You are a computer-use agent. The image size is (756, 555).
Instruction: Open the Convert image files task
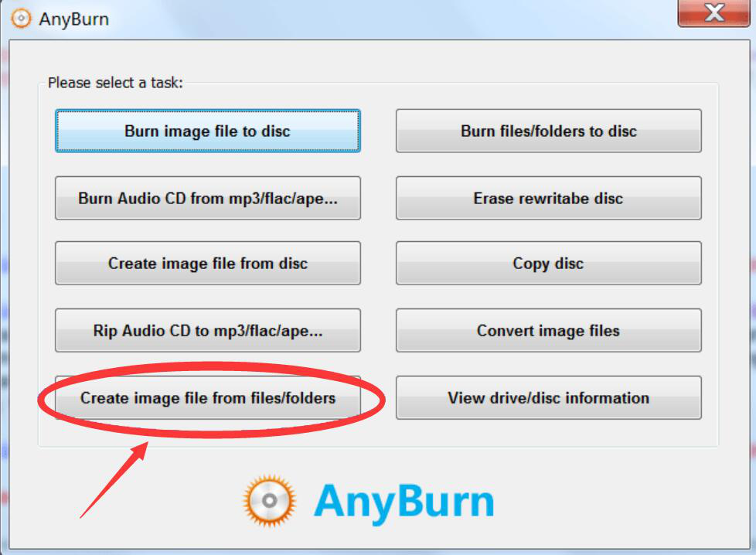tap(549, 330)
